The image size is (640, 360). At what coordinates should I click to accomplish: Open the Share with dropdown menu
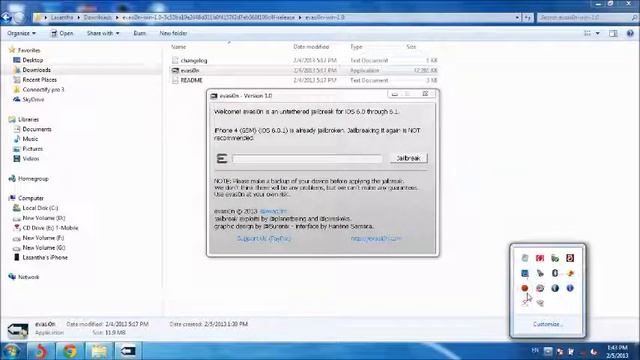(103, 33)
